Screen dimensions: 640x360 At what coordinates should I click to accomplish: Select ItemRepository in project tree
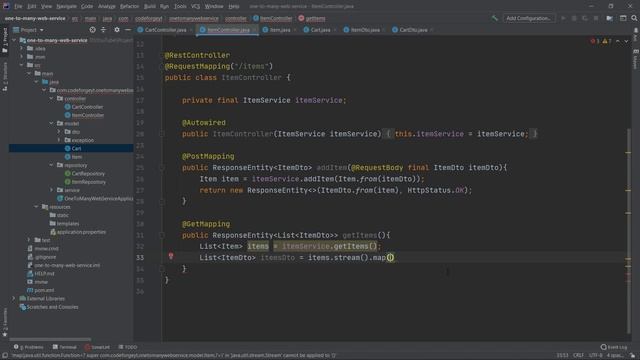pos(85,182)
